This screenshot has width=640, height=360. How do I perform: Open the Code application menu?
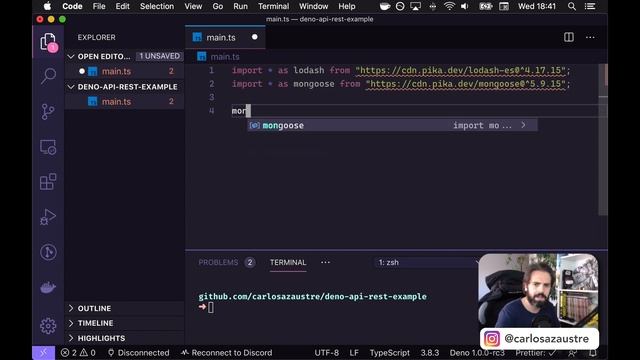coord(72,7)
